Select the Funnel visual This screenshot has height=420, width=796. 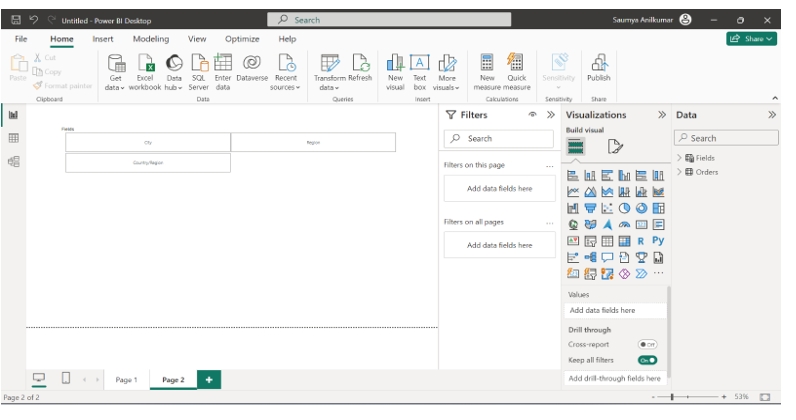tap(590, 208)
